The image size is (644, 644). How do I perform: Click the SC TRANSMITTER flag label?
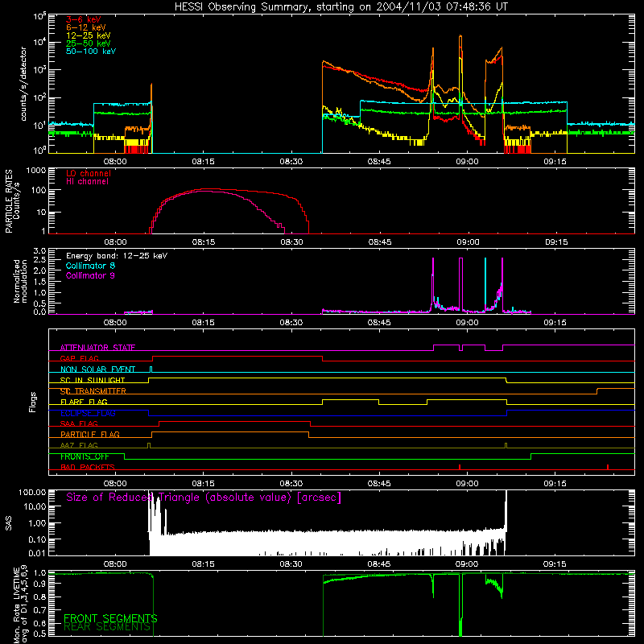(x=93, y=391)
